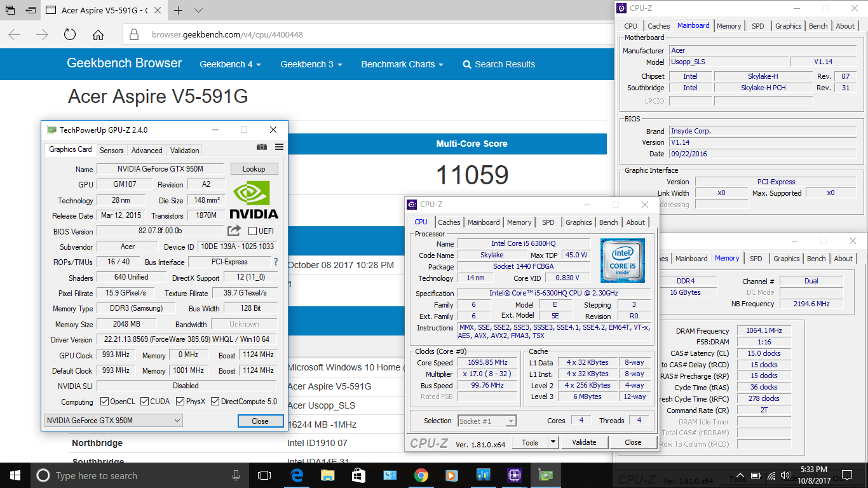
Task: Click the GPU-Z icon on the taskbar
Action: pyautogui.click(x=545, y=475)
